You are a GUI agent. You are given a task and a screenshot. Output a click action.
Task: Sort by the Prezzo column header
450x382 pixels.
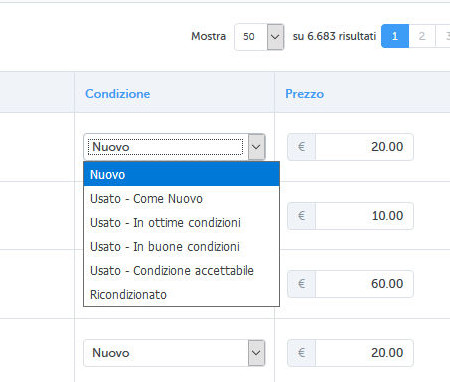pyautogui.click(x=304, y=94)
